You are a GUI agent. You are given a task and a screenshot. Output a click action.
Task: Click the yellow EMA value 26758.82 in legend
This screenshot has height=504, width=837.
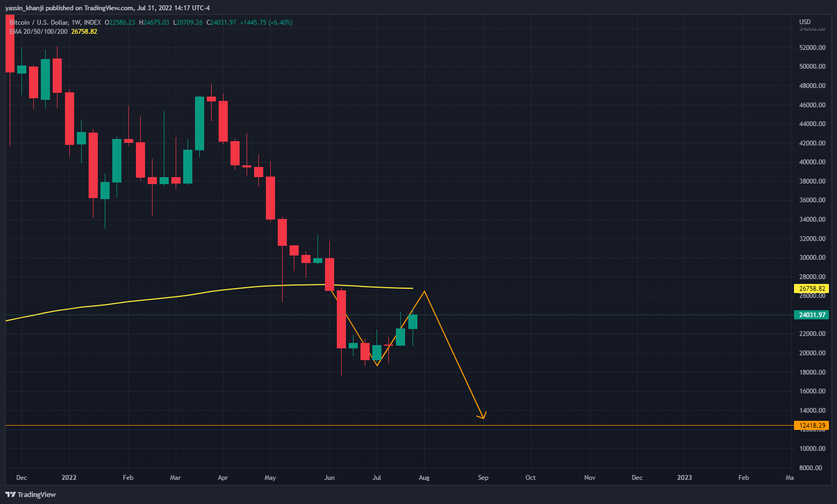point(84,32)
